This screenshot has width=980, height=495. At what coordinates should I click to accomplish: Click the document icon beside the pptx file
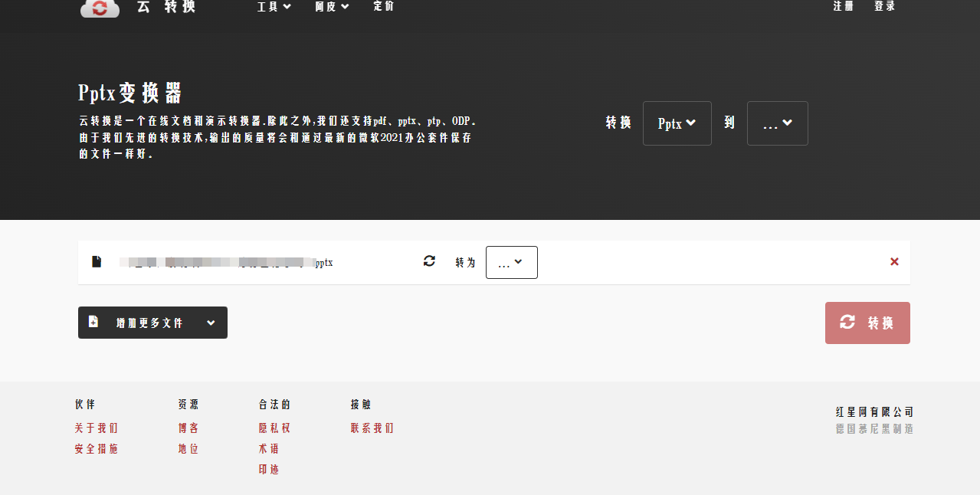(x=97, y=262)
